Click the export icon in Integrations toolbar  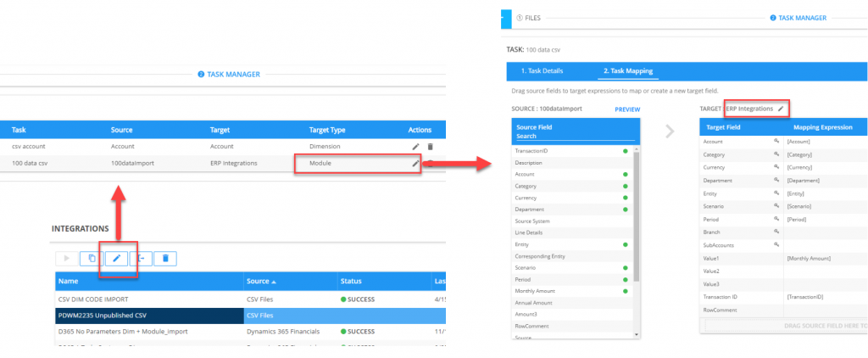141,258
